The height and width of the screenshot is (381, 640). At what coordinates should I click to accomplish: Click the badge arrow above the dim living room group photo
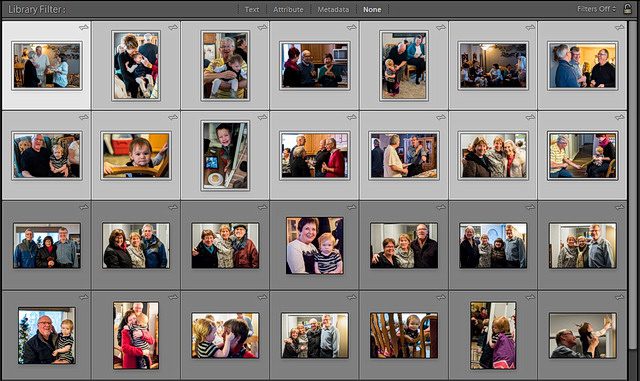[530, 27]
